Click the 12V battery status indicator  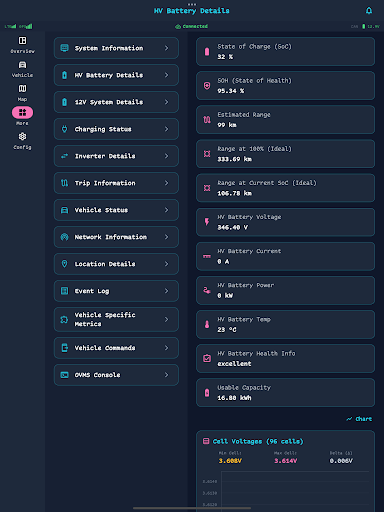click(371, 26)
